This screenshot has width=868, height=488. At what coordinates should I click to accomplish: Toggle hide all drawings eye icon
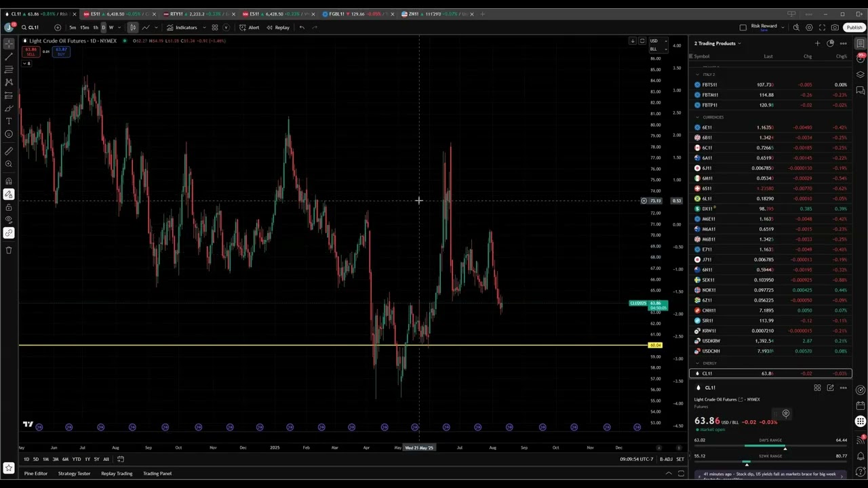(x=9, y=220)
